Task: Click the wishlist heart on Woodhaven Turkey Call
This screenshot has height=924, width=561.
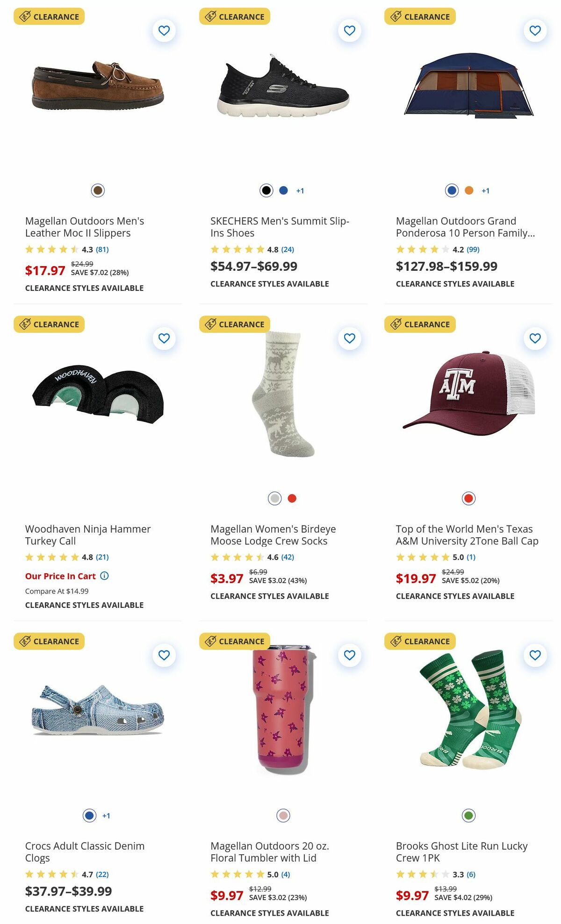Action: [x=164, y=338]
